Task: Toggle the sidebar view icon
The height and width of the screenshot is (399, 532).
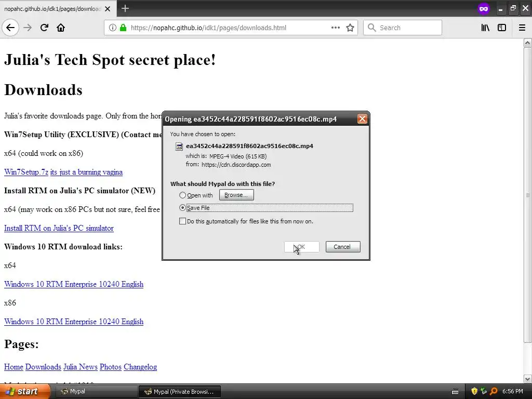Action: click(502, 28)
